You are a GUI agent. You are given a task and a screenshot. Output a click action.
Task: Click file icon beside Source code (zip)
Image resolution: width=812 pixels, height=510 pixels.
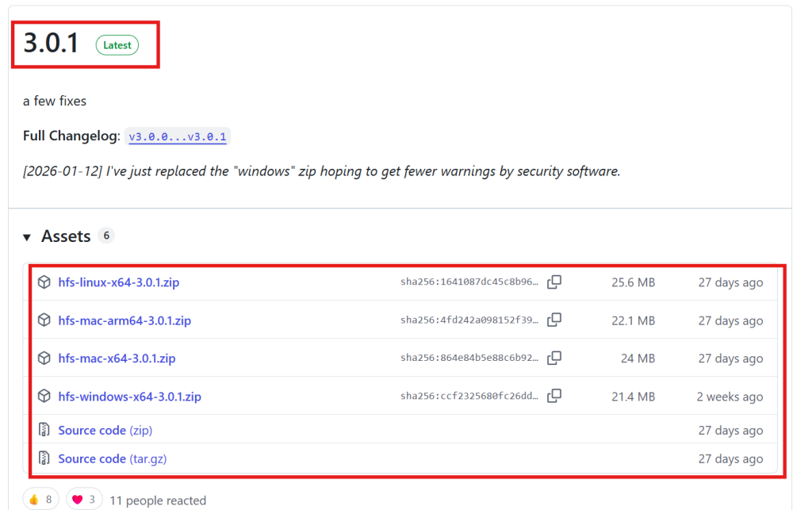44,430
